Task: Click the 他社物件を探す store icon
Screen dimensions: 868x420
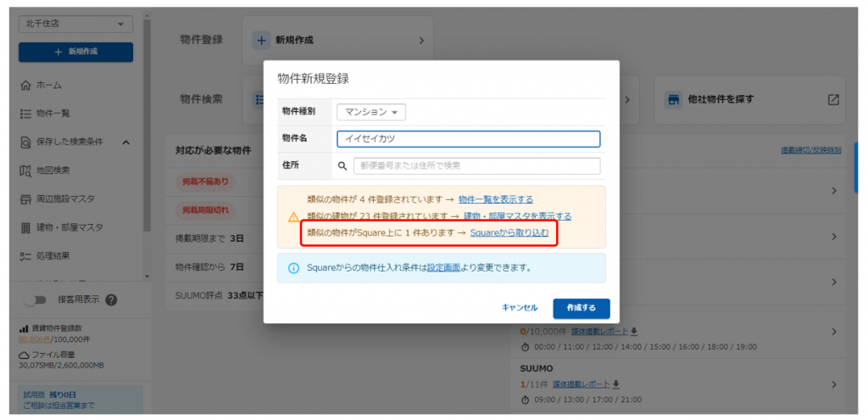Action: pyautogui.click(x=673, y=100)
